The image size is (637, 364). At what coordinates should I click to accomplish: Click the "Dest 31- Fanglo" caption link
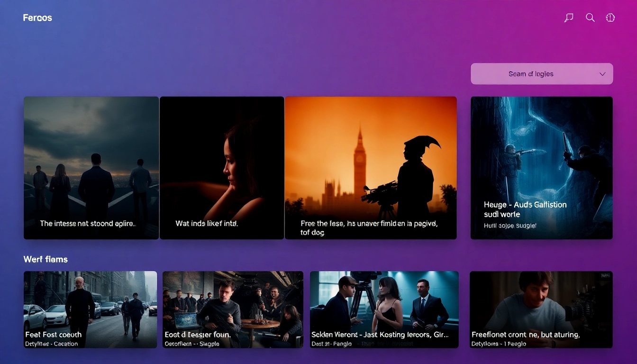point(332,344)
